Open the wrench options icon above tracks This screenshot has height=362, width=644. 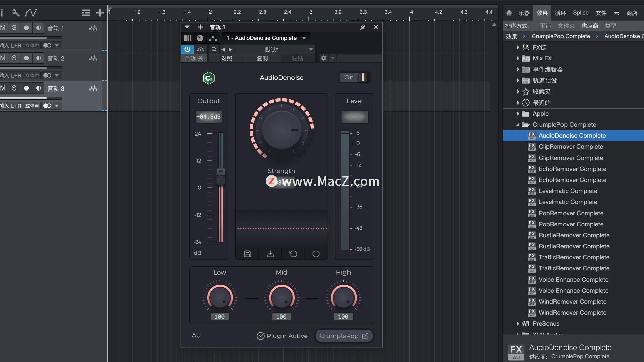pos(15,13)
